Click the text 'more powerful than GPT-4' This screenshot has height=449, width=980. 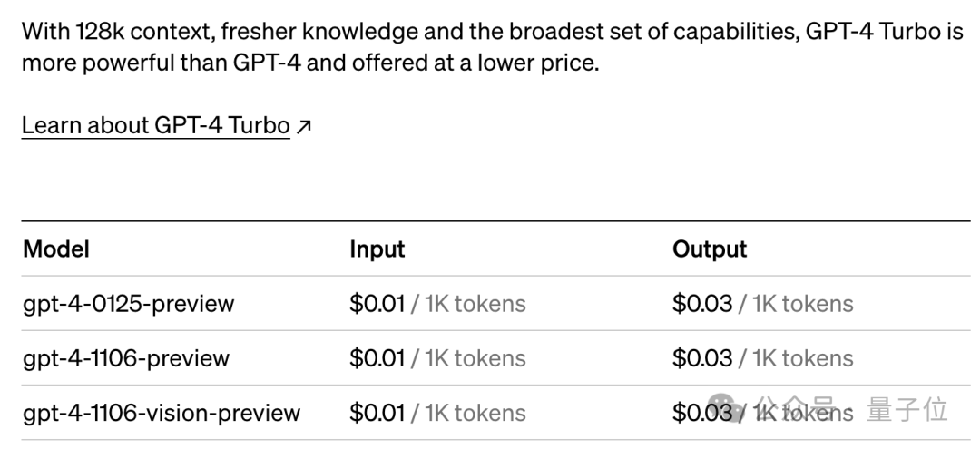coord(162,63)
